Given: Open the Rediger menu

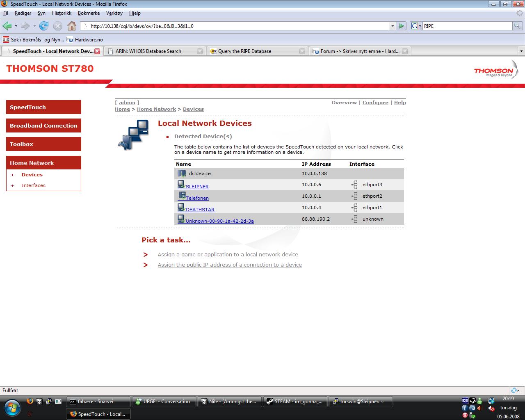Looking at the screenshot, I should click(23, 13).
